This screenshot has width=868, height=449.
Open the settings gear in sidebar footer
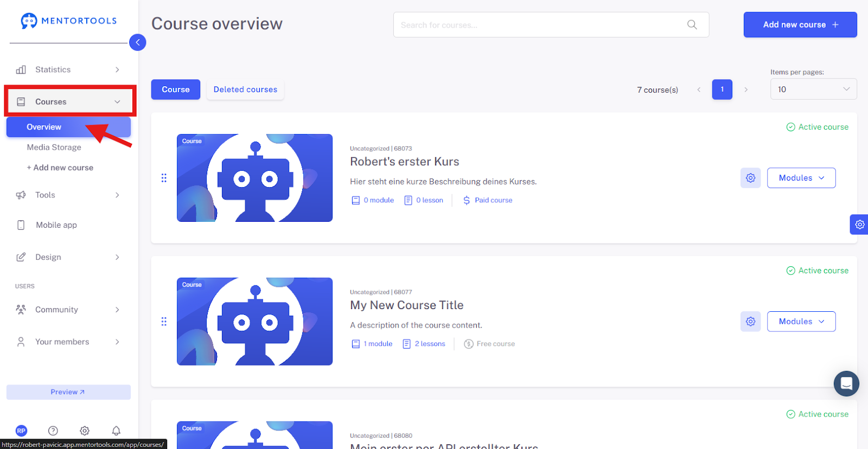pyautogui.click(x=85, y=431)
